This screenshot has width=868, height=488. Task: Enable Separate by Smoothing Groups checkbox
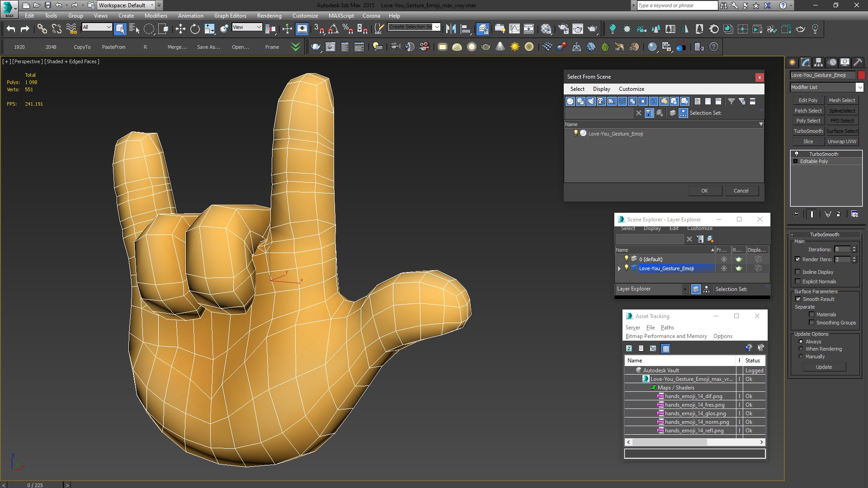[x=811, y=323]
